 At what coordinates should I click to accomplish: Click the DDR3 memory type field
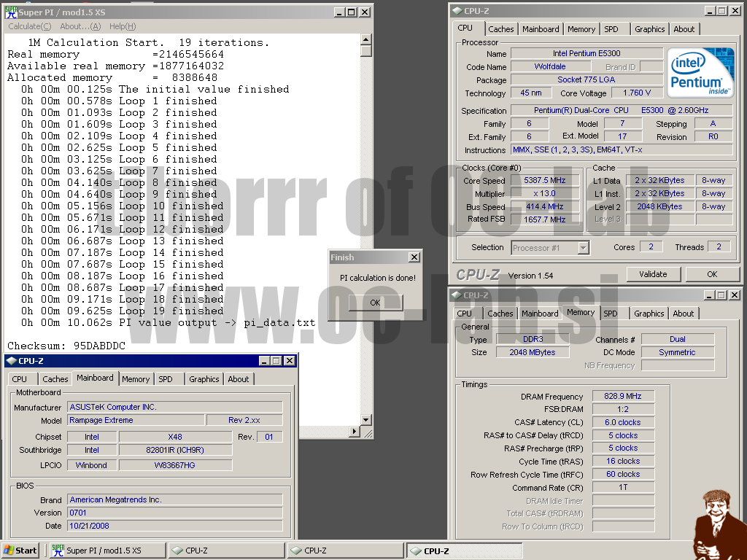click(533, 339)
